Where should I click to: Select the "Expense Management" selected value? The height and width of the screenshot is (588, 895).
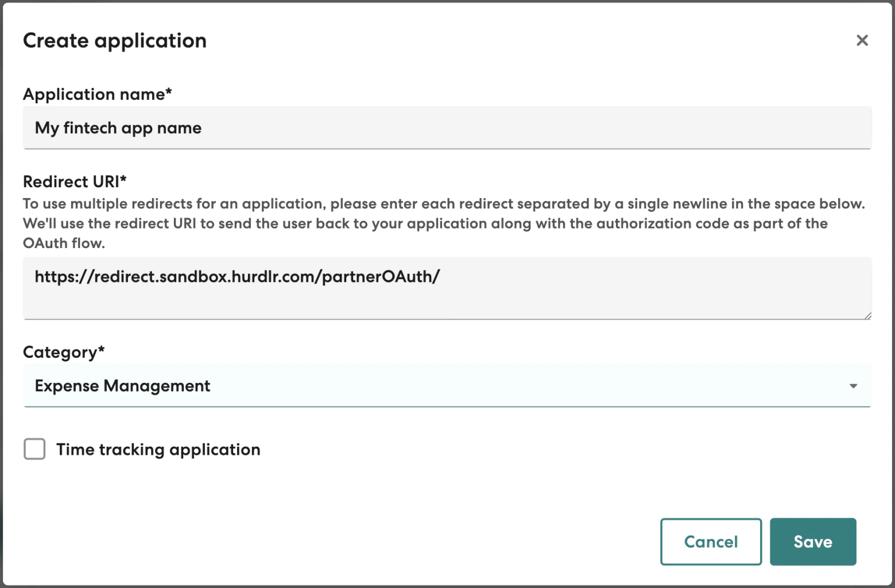click(122, 386)
